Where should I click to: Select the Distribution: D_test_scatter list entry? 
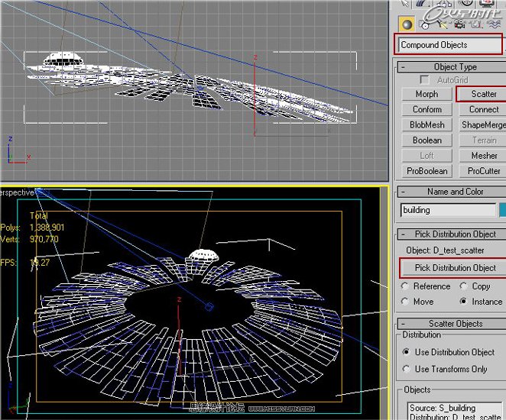[455, 417]
